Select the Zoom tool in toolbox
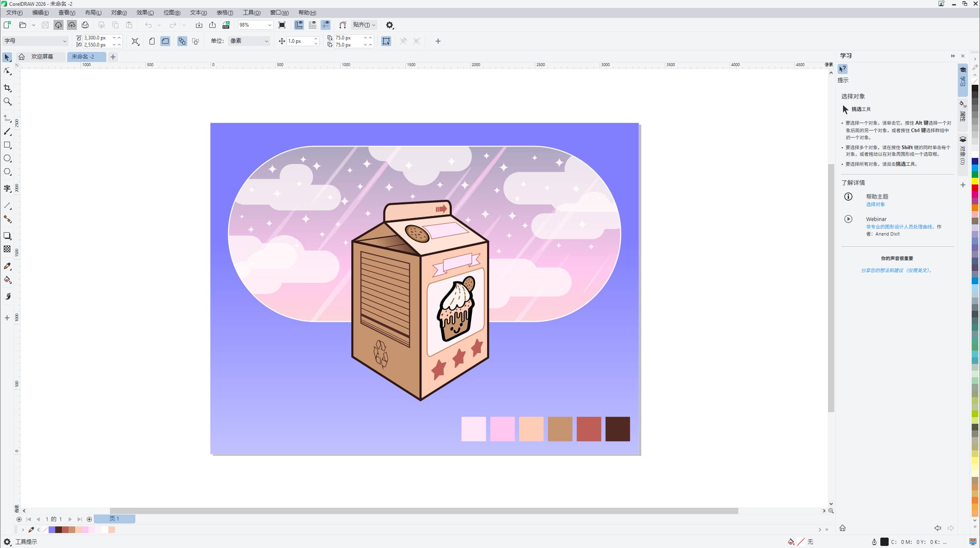Screen dimensions: 980x548 [x=7, y=102]
